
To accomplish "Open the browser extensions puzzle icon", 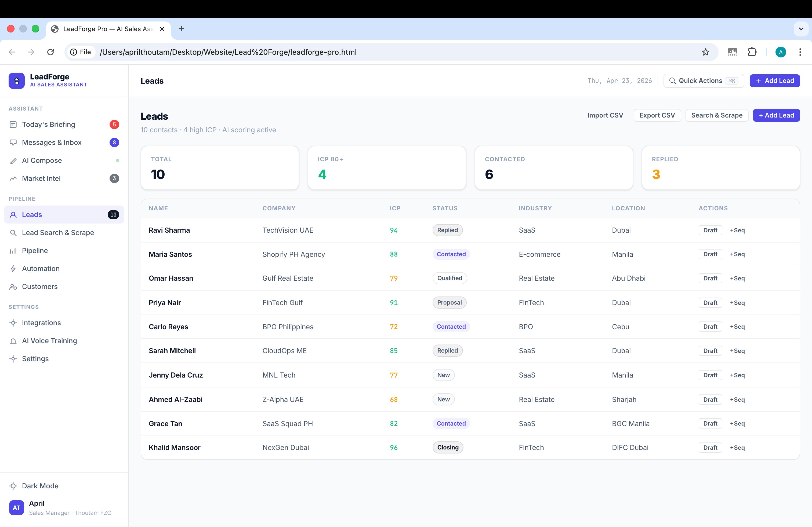I will coord(752,52).
